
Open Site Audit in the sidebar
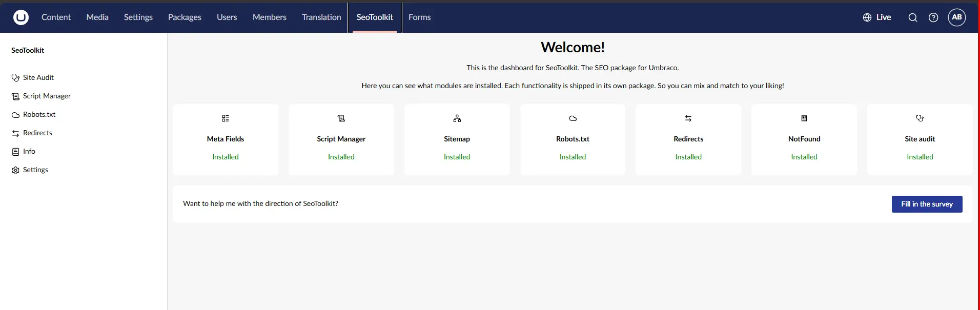38,78
